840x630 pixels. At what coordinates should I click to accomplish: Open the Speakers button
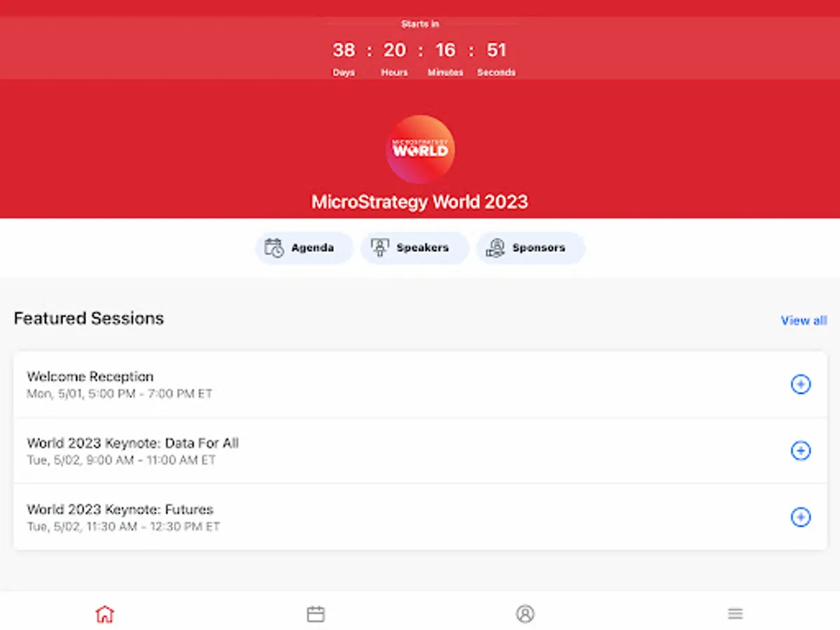point(414,248)
